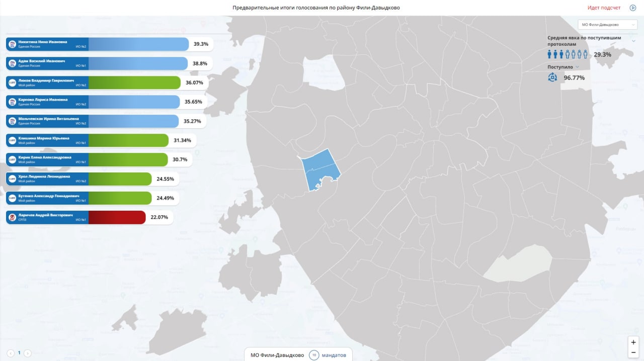Collapse the Средняя явка section chevron

click(x=633, y=41)
